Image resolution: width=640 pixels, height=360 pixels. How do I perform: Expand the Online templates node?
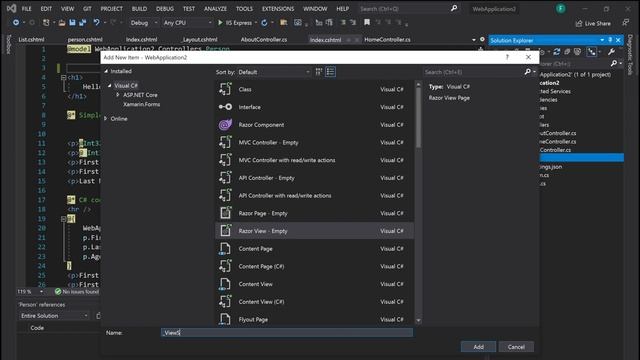click(x=106, y=119)
